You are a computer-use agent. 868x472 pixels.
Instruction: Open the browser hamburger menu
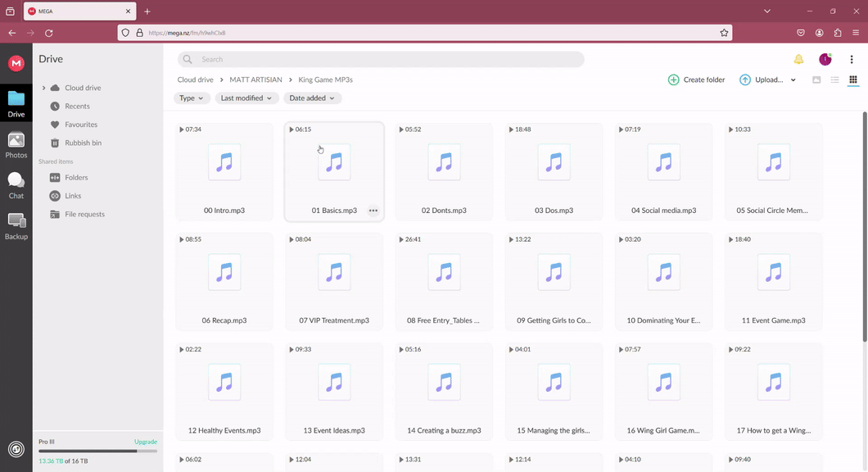[x=856, y=34]
